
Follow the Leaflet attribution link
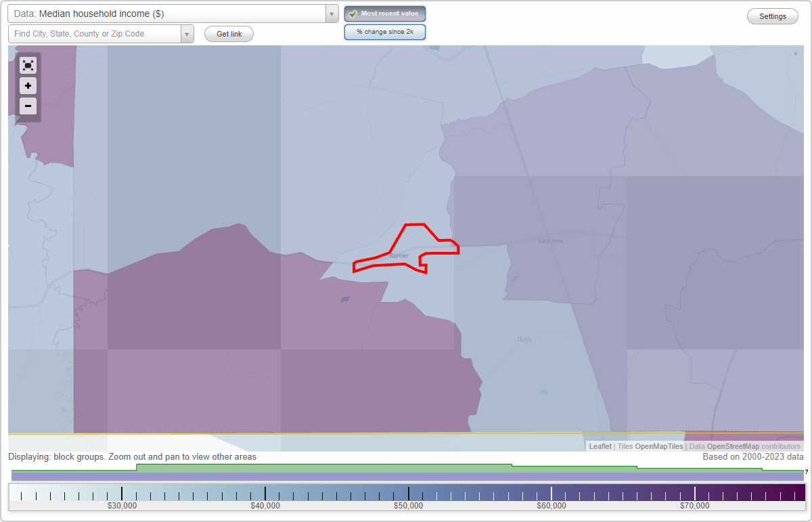600,446
